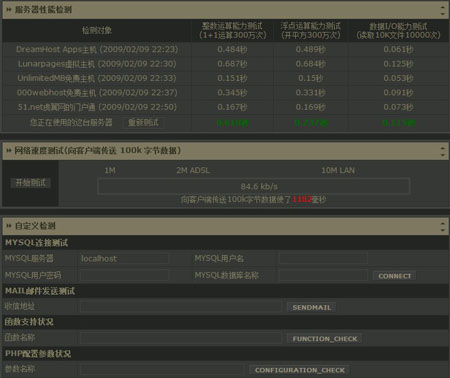Click the 0.091秒 I/O result
The height and width of the screenshot is (378, 450).
398,92
